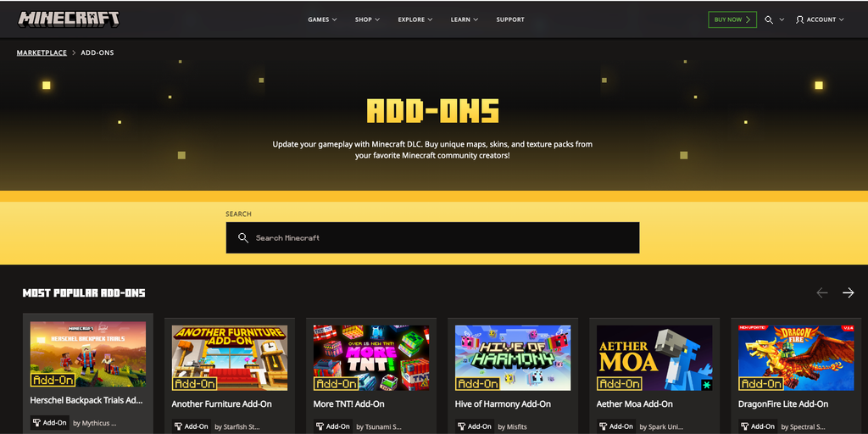This screenshot has height=434, width=868.
Task: Click the account person icon in header
Action: click(x=799, y=19)
